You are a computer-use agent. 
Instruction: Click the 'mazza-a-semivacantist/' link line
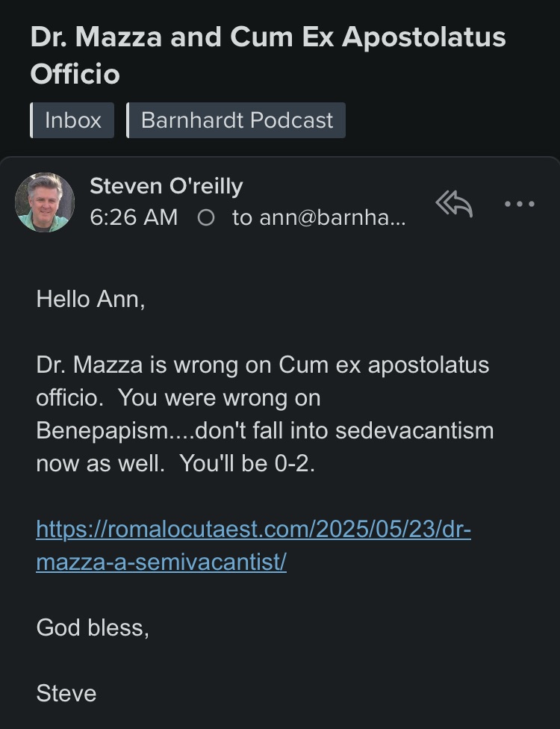tap(161, 562)
